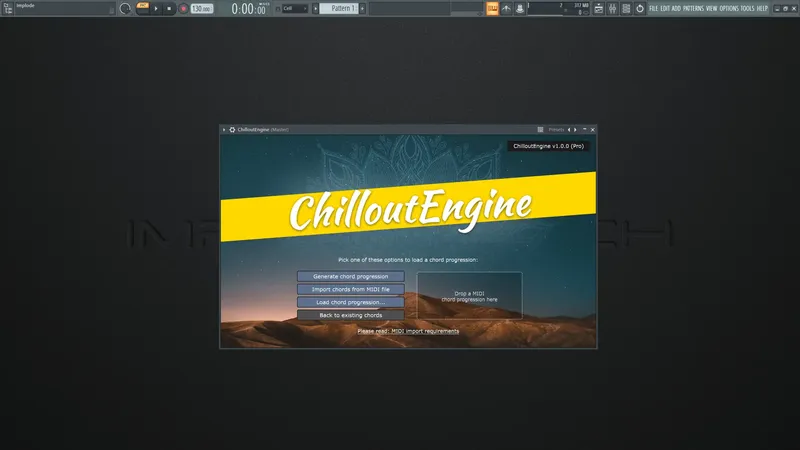
Task: Click the 0:00:00 time display
Action: coord(248,9)
